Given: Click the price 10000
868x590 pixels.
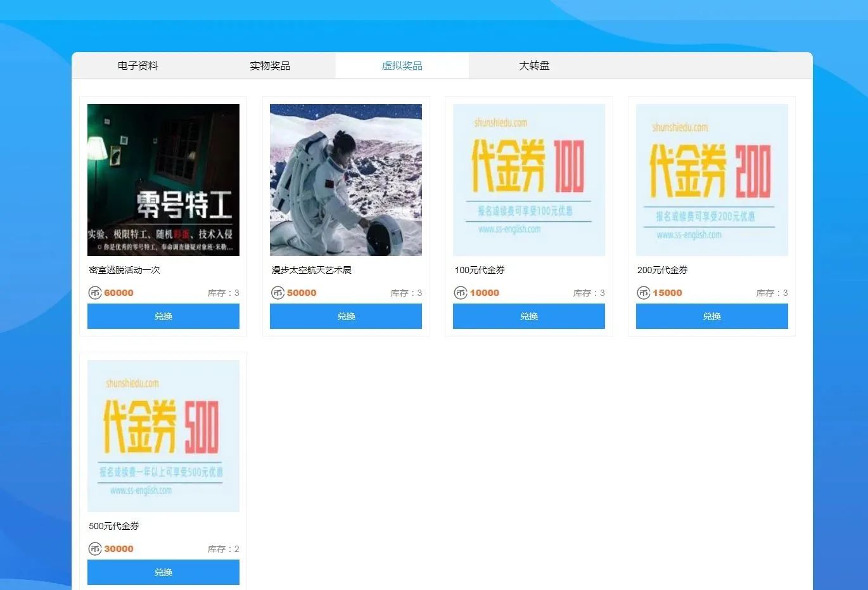Looking at the screenshot, I should coord(485,293).
